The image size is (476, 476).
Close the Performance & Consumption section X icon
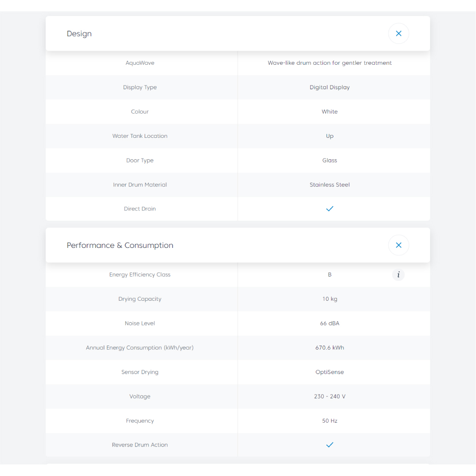coord(399,245)
